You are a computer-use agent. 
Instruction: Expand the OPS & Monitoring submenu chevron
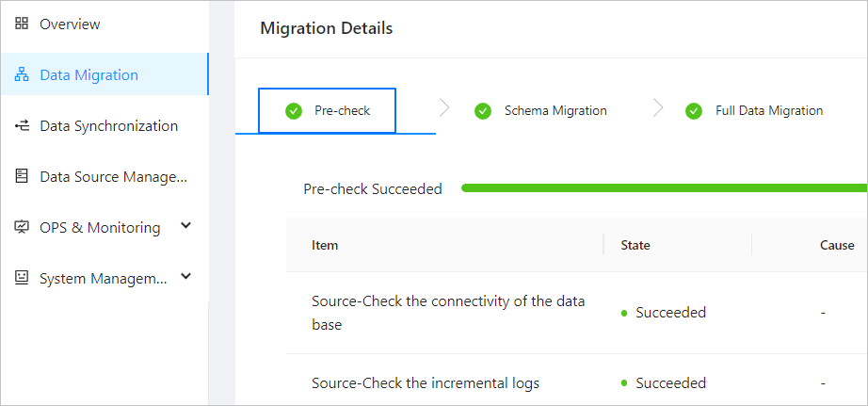(185, 226)
